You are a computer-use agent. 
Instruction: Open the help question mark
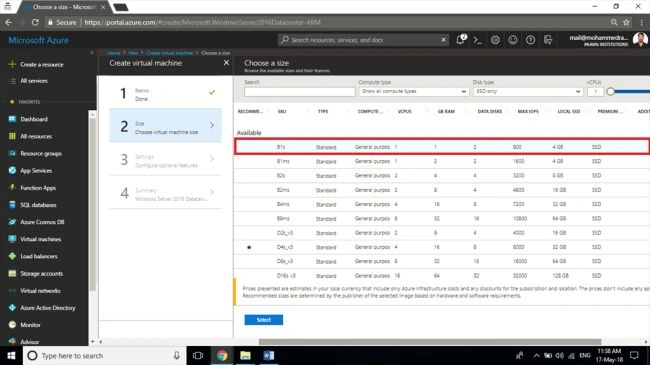(530, 40)
